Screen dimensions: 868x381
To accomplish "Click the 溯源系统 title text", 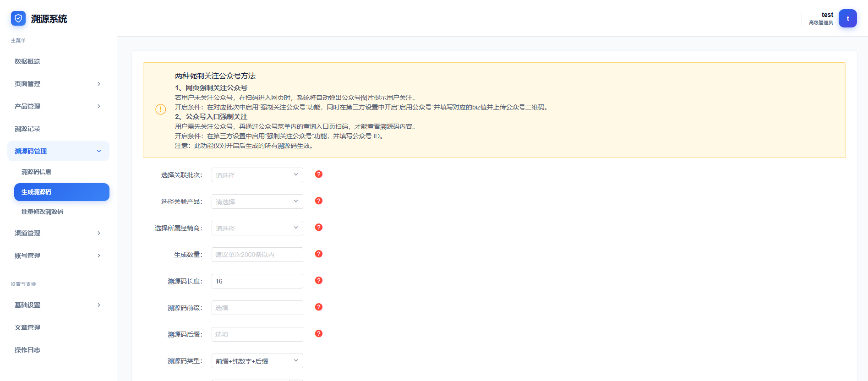I will click(x=49, y=19).
